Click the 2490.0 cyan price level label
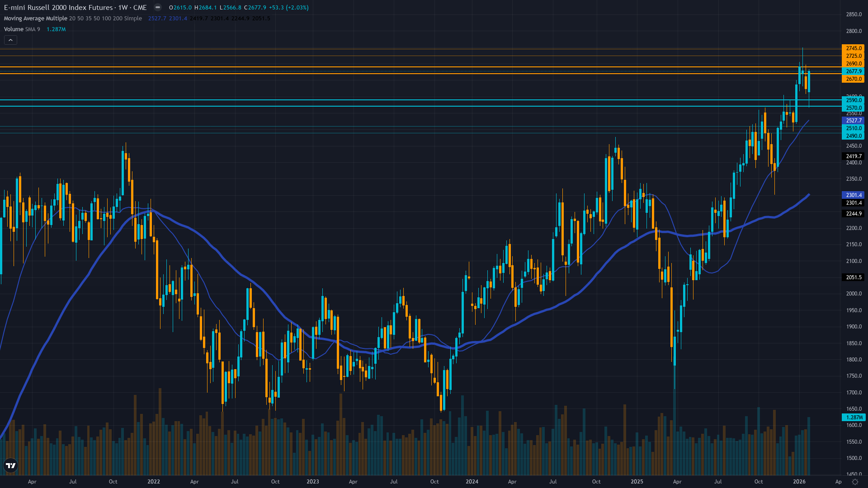 point(853,136)
